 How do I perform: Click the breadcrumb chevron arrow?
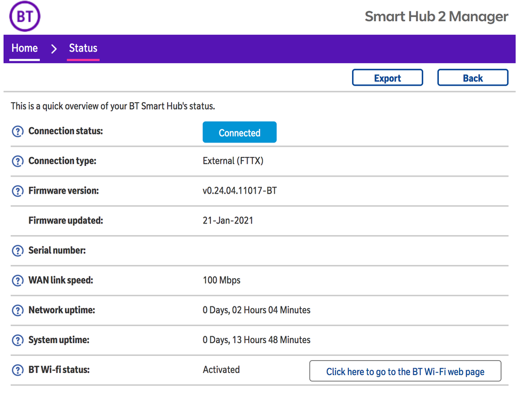click(54, 49)
